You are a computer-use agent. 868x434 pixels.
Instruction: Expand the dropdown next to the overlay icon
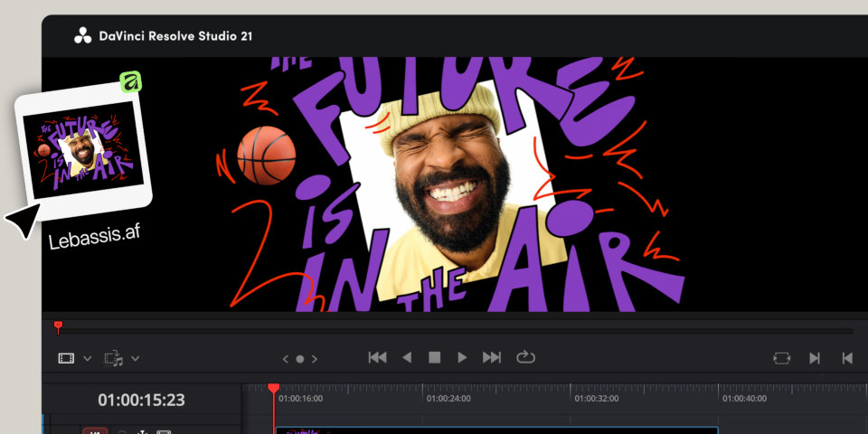coord(136,359)
